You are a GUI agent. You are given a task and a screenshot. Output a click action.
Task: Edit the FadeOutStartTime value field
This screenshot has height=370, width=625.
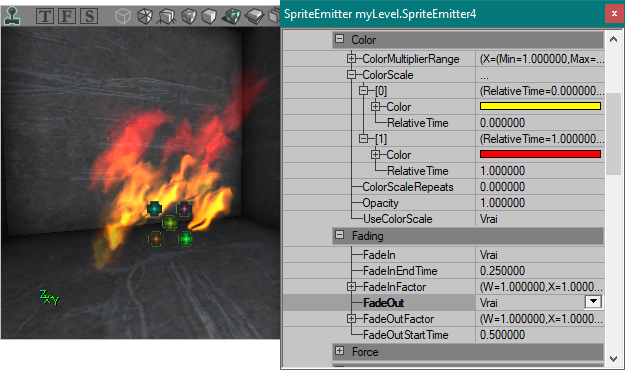540,335
